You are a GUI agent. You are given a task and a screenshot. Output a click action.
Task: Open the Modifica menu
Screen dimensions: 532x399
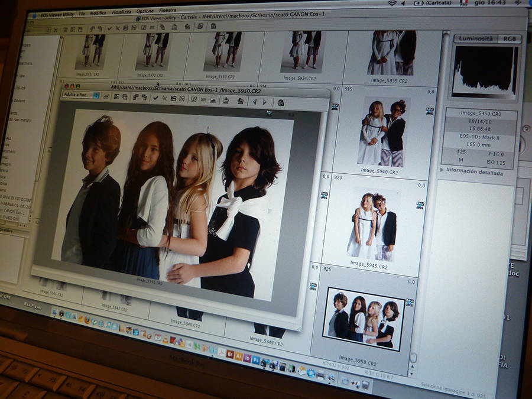98,12
